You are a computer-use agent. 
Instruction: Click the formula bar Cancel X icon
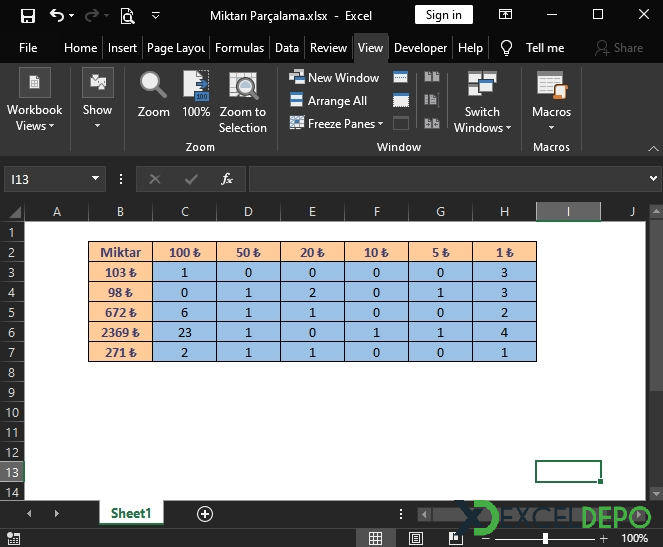155,179
